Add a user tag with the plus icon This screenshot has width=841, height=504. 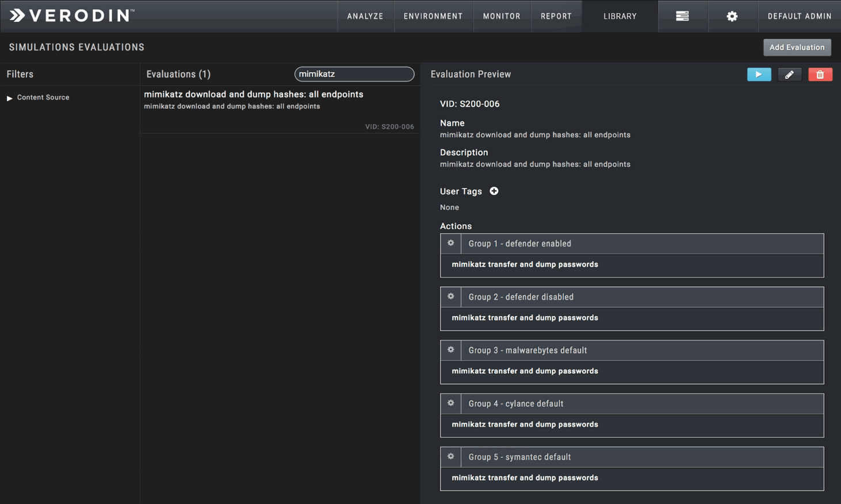tap(494, 191)
